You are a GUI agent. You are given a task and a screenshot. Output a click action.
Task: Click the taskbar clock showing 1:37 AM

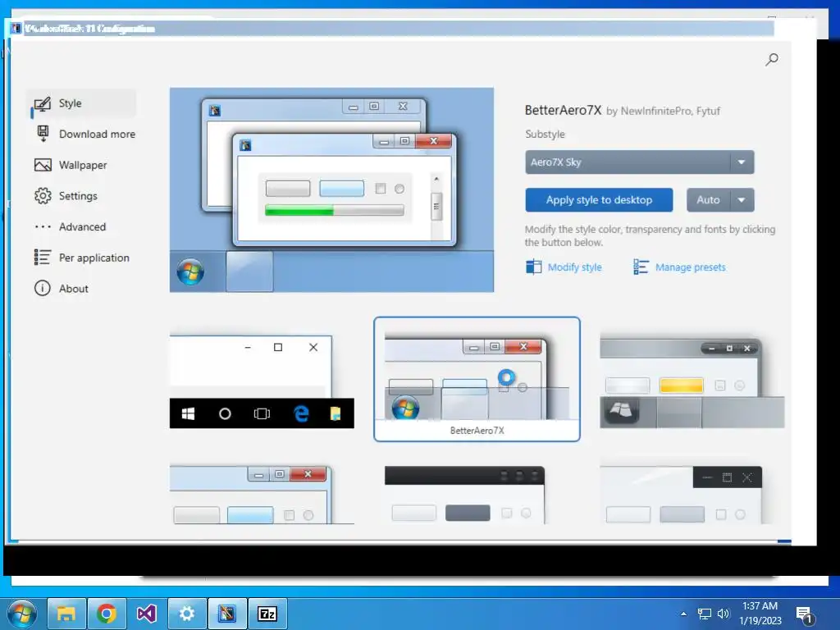(x=760, y=614)
